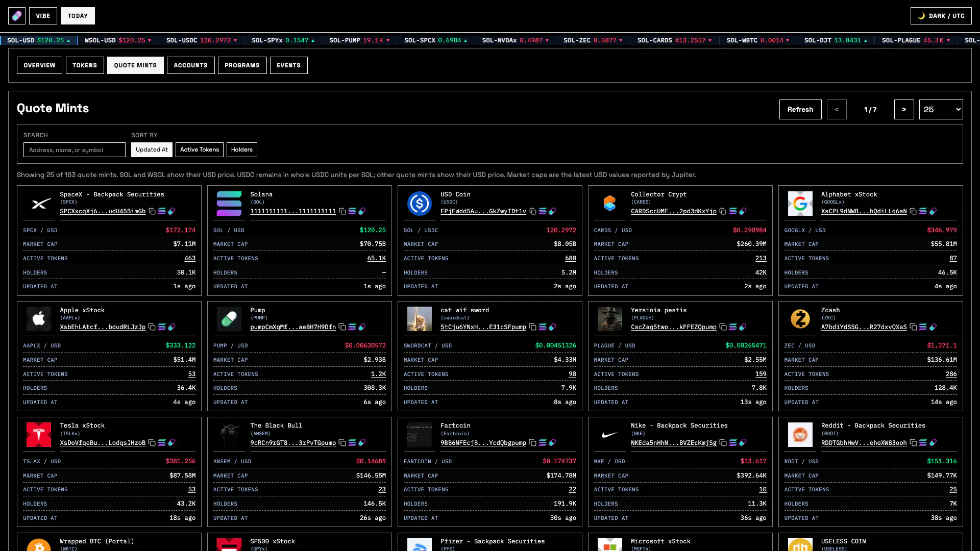Sort quote mints by Active Tokens

click(x=200, y=149)
